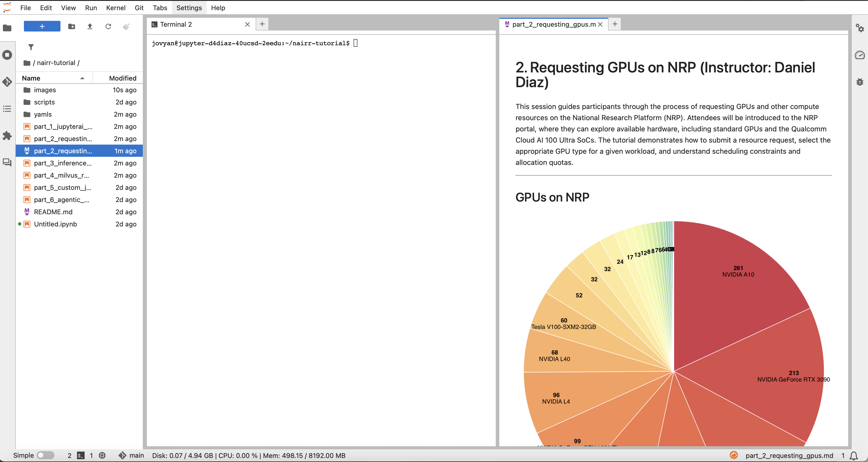The width and height of the screenshot is (868, 462).
Task: Open the Settings menu
Action: tap(189, 8)
